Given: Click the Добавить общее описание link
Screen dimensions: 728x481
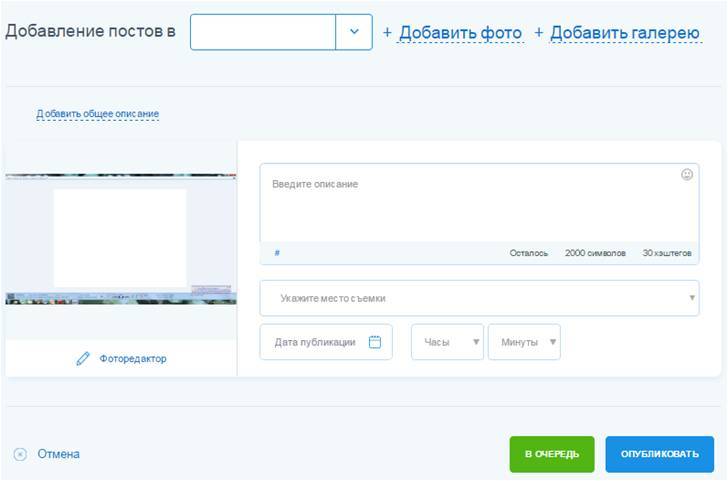Looking at the screenshot, I should click(x=98, y=114).
